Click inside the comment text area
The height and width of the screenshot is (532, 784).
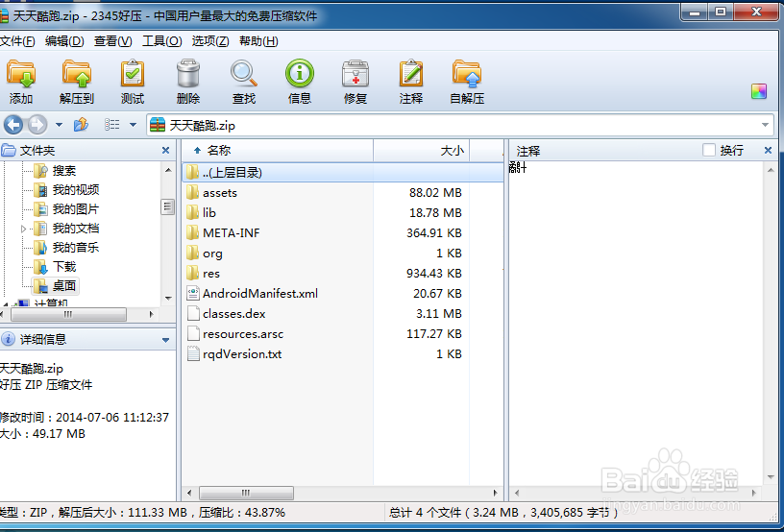pyautogui.click(x=636, y=325)
